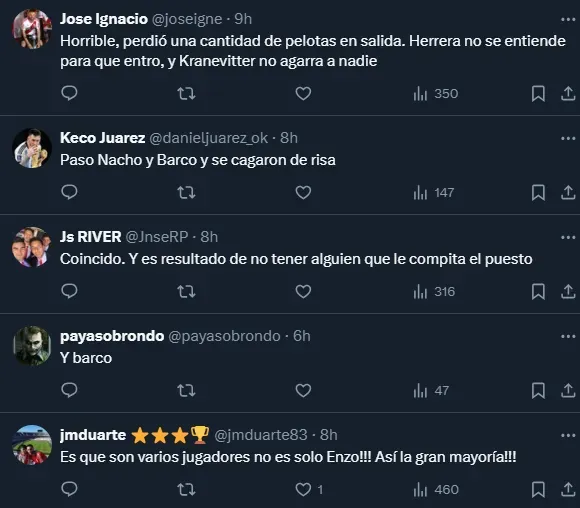
Task: Share Keco Juarez's tweet
Action: pos(568,192)
